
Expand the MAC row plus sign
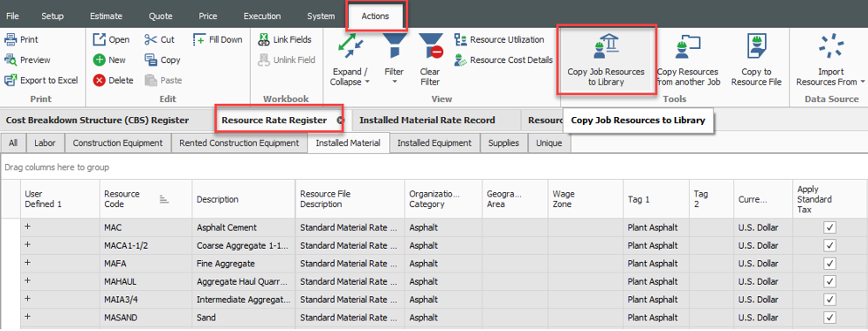(x=28, y=227)
